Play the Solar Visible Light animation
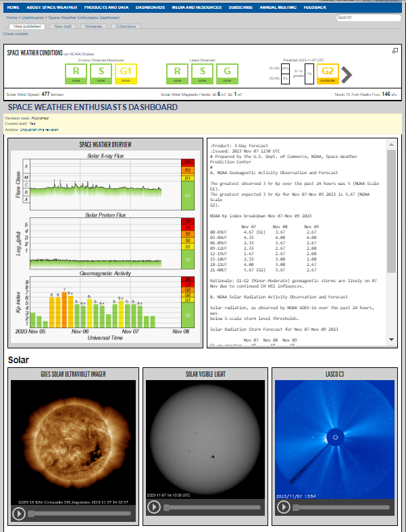The image size is (406, 532). click(x=154, y=507)
